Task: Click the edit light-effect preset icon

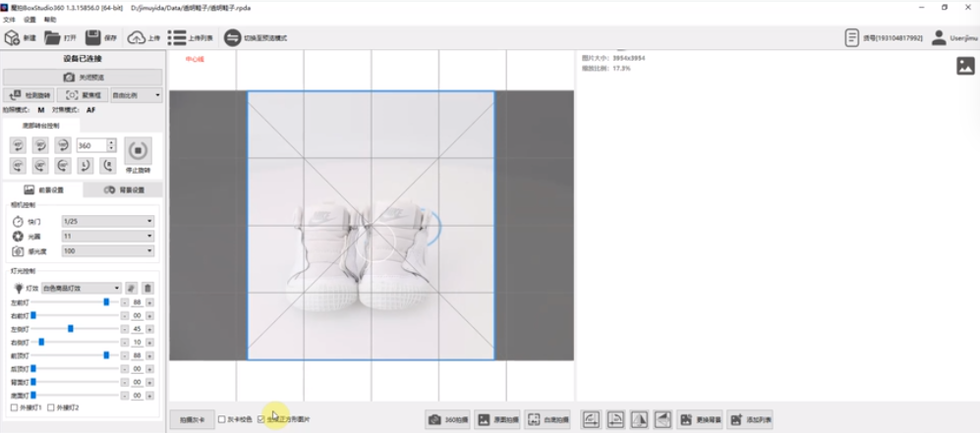Action: (x=132, y=289)
